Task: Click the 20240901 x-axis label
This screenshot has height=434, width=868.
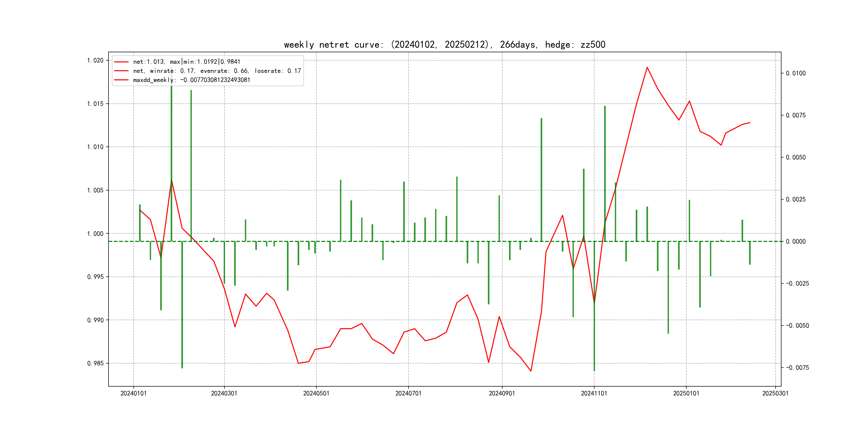Action: coord(502,393)
